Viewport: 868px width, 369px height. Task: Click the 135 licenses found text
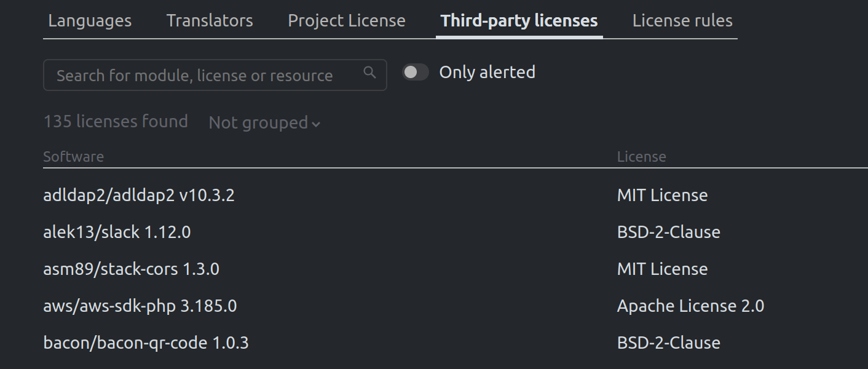[116, 122]
